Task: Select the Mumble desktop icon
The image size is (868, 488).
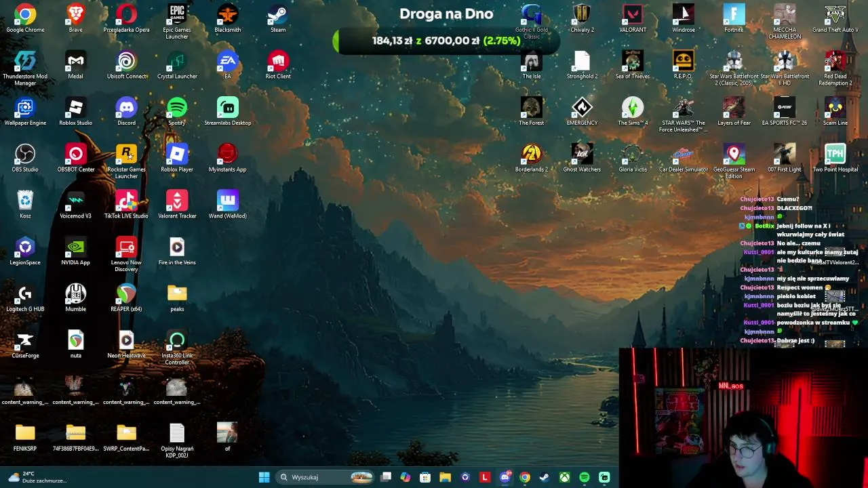Action: click(75, 298)
